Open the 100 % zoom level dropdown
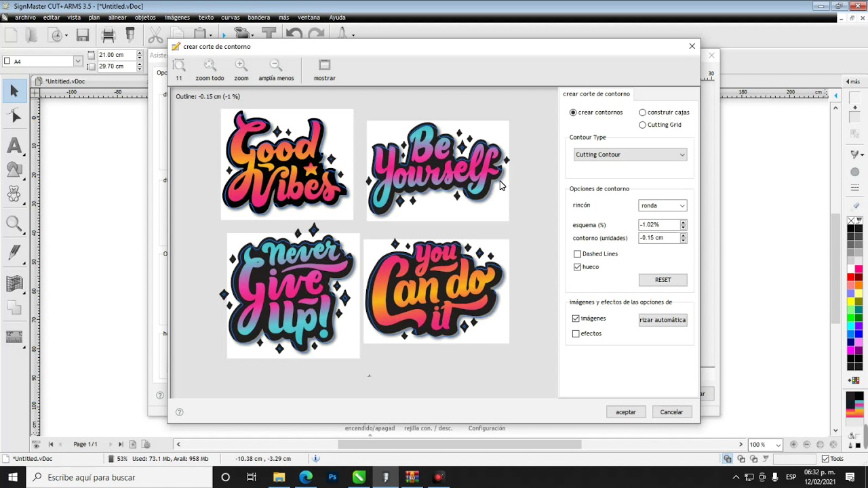The height and width of the screenshot is (488, 868). (x=766, y=445)
